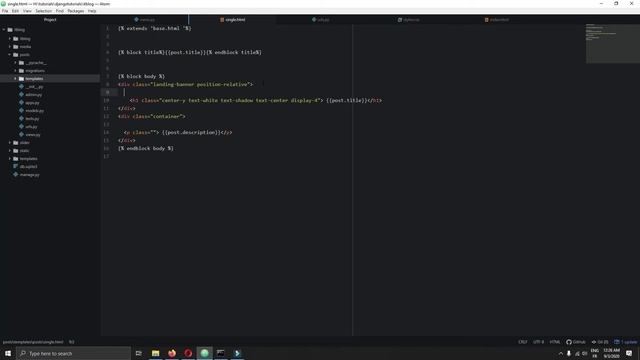Focus the taskbar search box
This screenshot has width=640, height=360.
(73, 353)
